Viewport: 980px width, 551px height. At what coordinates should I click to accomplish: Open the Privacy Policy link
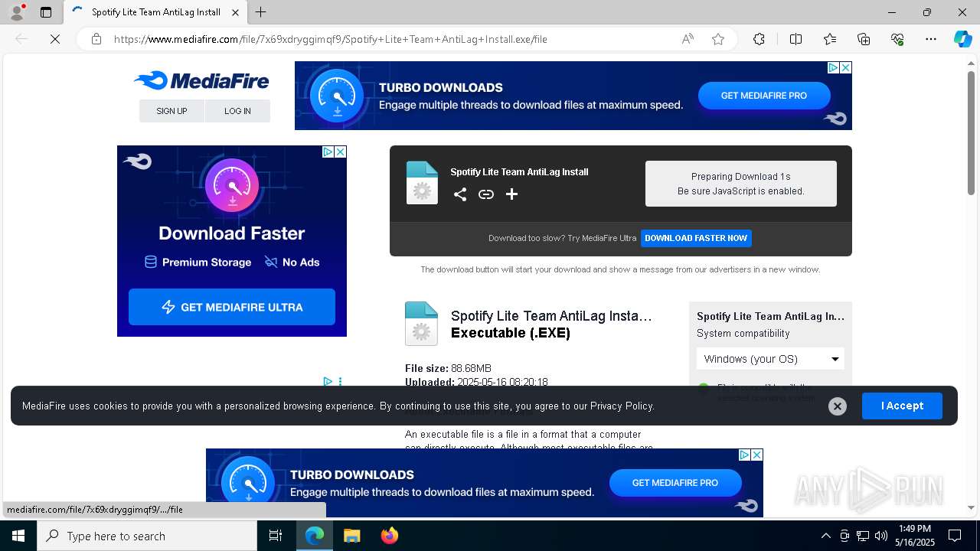tap(622, 406)
